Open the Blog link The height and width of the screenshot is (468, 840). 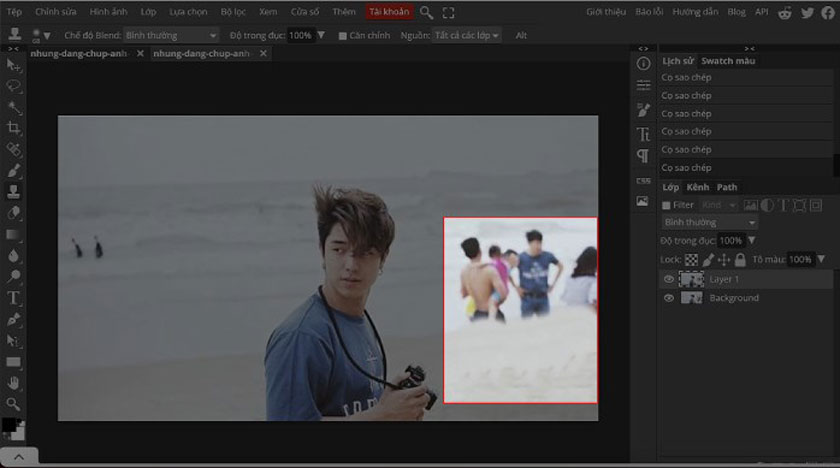[736, 12]
